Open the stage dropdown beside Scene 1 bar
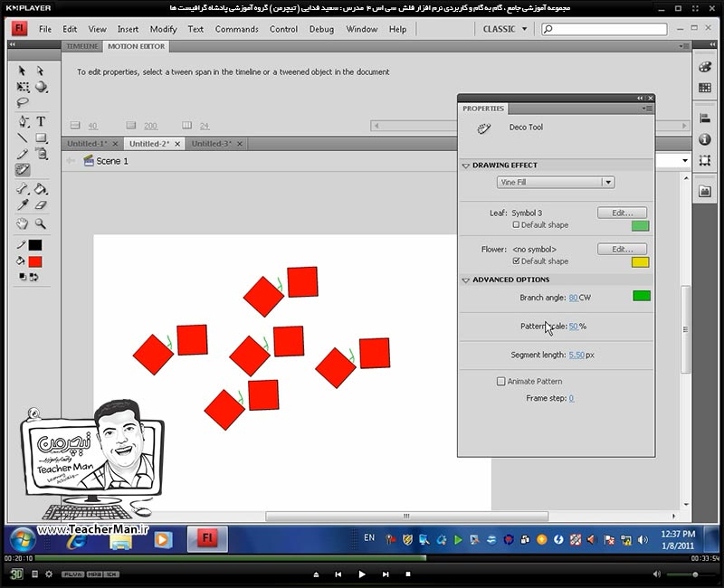Image resolution: width=724 pixels, height=588 pixels. pos(685,161)
